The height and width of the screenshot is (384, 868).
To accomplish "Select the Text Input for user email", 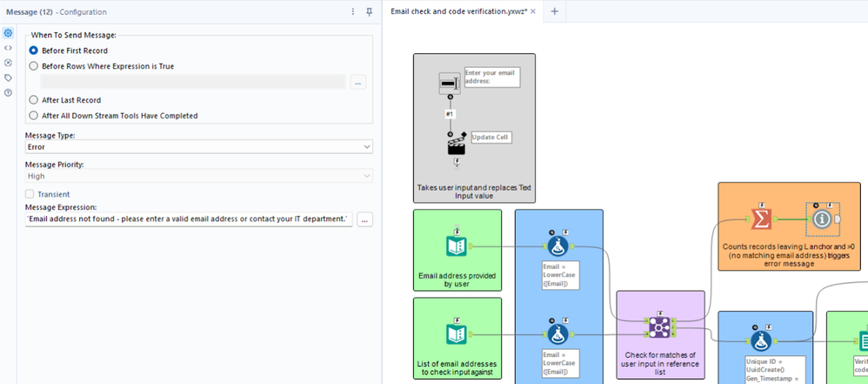I will tap(456, 246).
